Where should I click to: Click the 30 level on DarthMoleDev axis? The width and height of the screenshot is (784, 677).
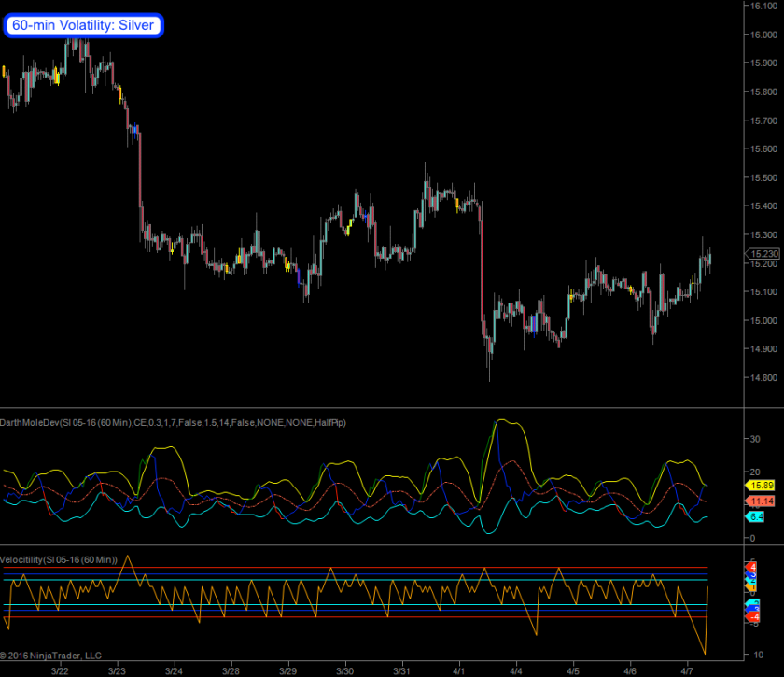[x=756, y=436]
